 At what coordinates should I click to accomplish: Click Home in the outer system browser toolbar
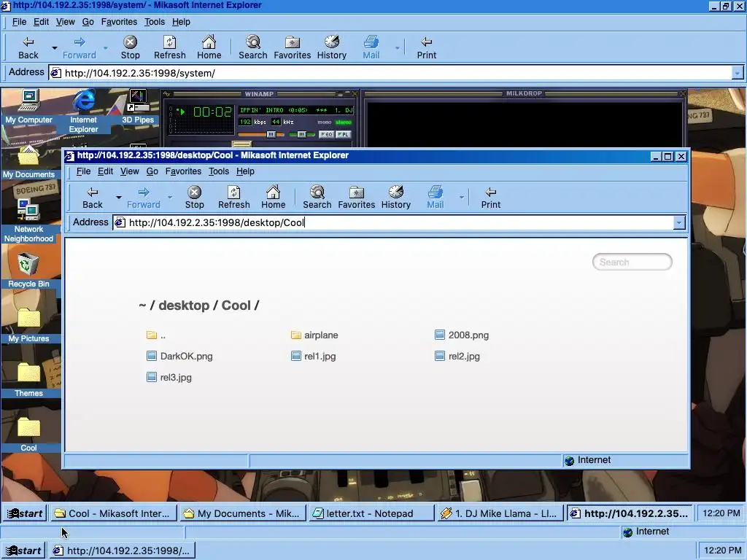click(x=209, y=48)
